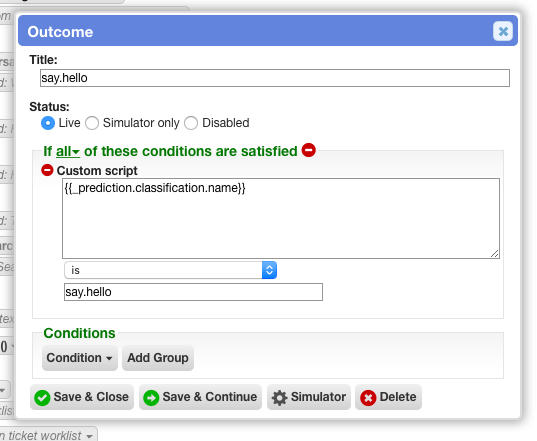This screenshot has width=537, height=441.
Task: Remove the conditions group with the red minus icon
Action: pos(309,150)
